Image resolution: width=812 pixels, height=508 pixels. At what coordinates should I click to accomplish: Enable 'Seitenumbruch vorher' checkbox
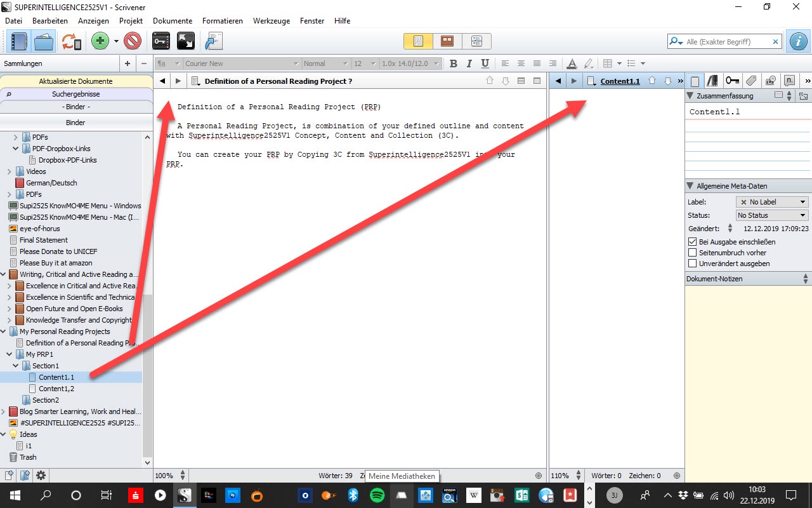tap(693, 253)
